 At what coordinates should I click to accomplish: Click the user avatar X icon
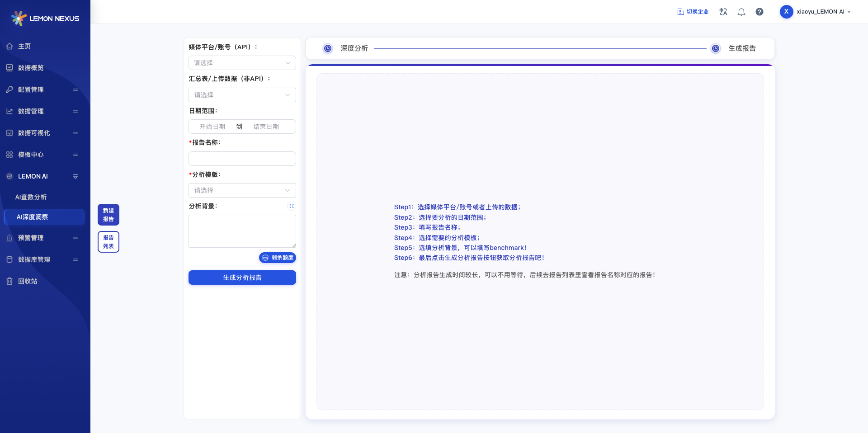coord(786,12)
